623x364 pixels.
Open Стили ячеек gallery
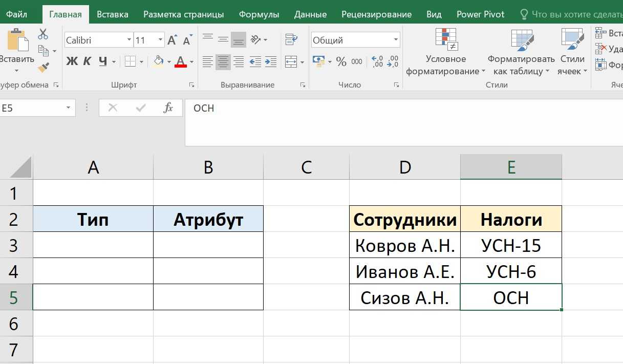click(x=572, y=52)
